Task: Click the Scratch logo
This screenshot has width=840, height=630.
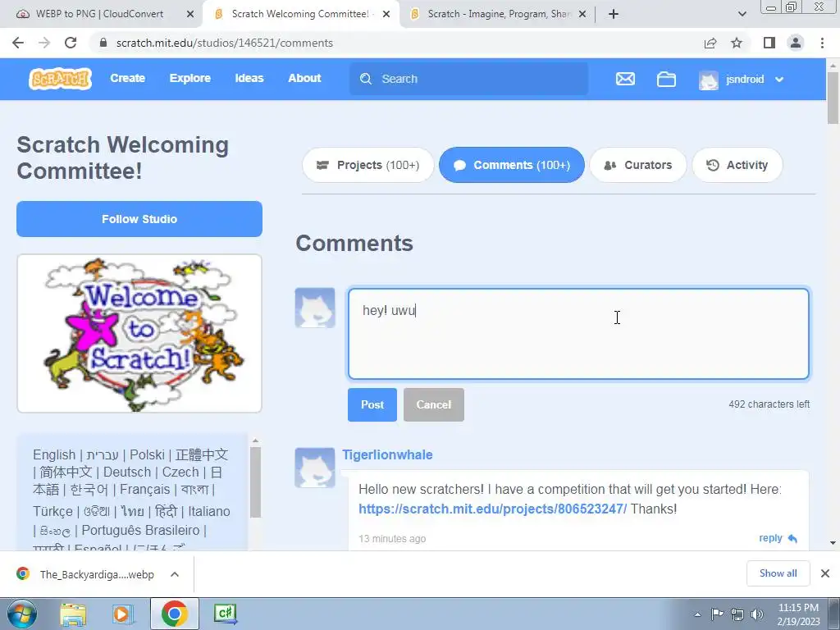Action: (x=60, y=79)
